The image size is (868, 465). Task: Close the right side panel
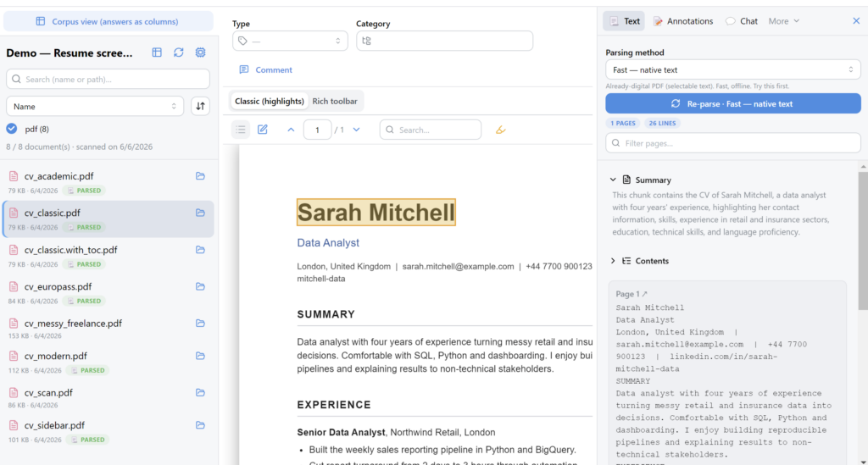point(856,21)
